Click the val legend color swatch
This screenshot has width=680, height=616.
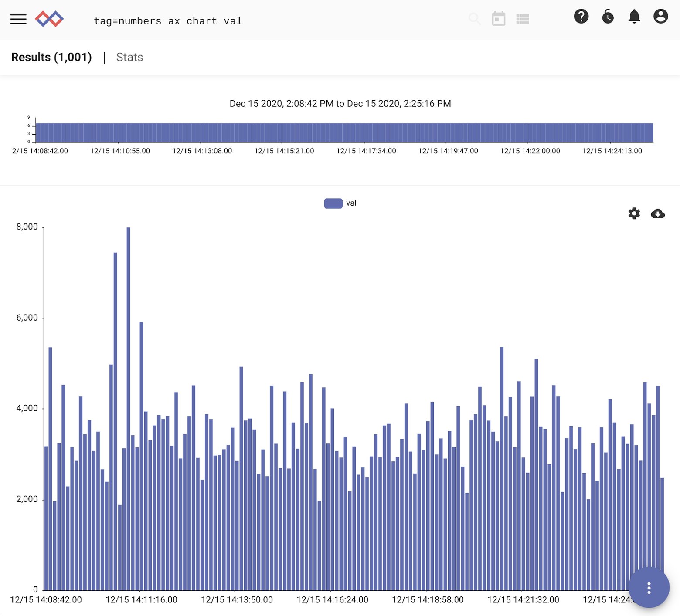coord(333,203)
